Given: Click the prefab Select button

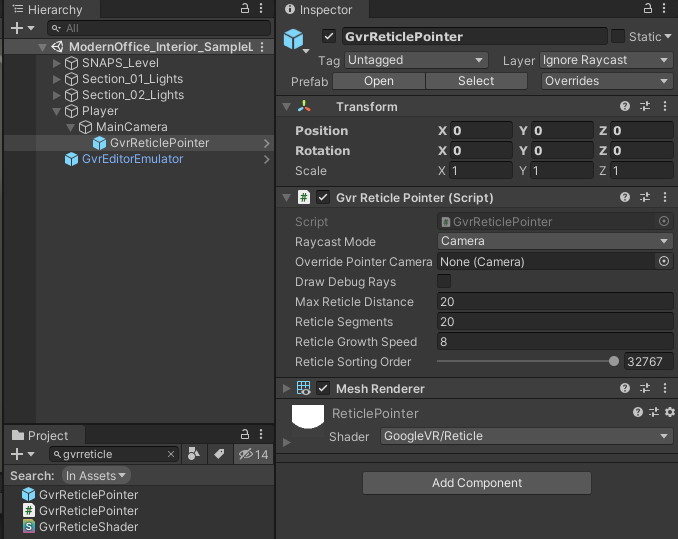Looking at the screenshot, I should [x=476, y=81].
